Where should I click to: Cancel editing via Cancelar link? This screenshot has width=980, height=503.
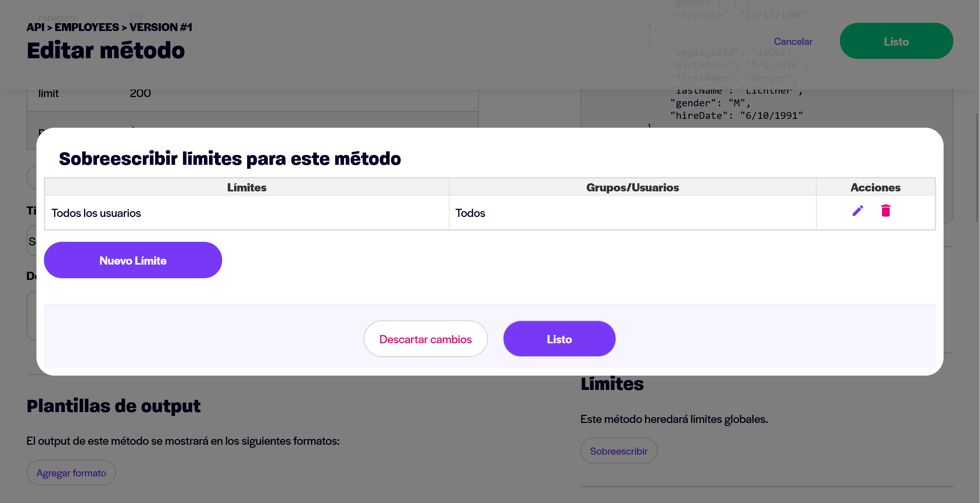793,41
